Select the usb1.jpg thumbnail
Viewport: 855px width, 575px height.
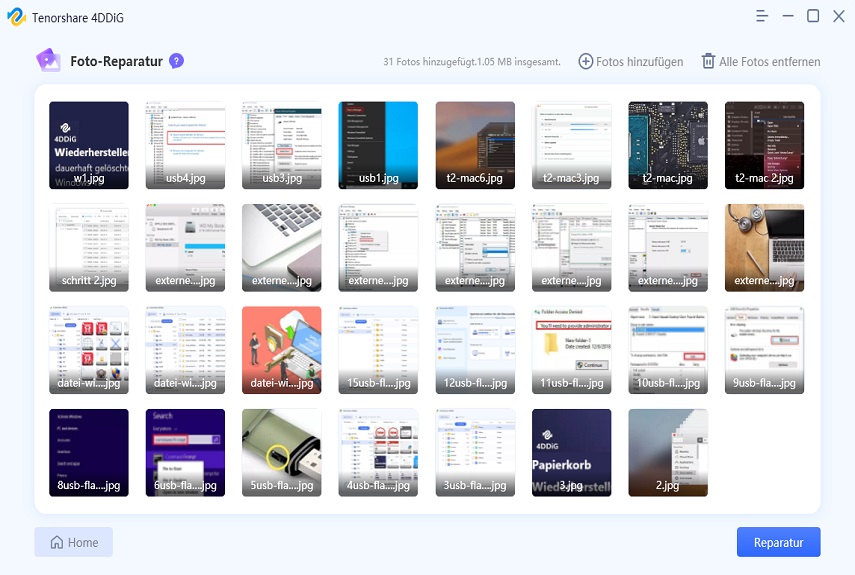[378, 146]
